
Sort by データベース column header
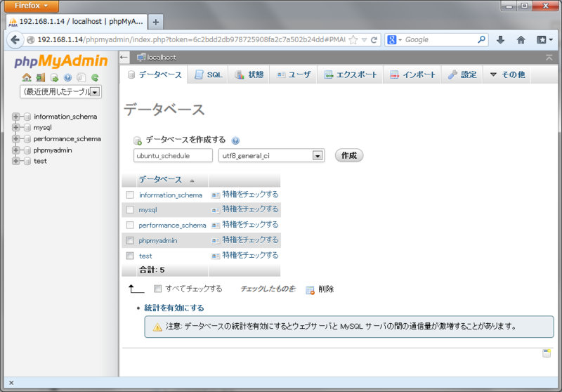161,180
